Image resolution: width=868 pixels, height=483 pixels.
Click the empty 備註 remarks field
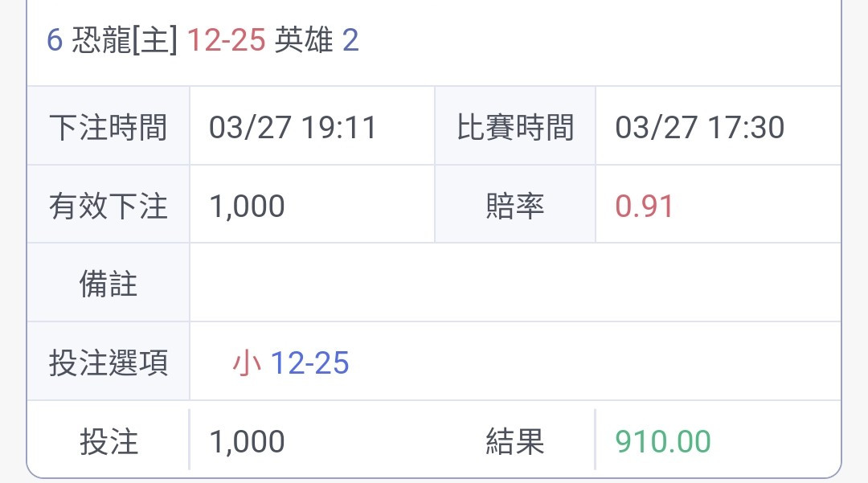coord(514,284)
